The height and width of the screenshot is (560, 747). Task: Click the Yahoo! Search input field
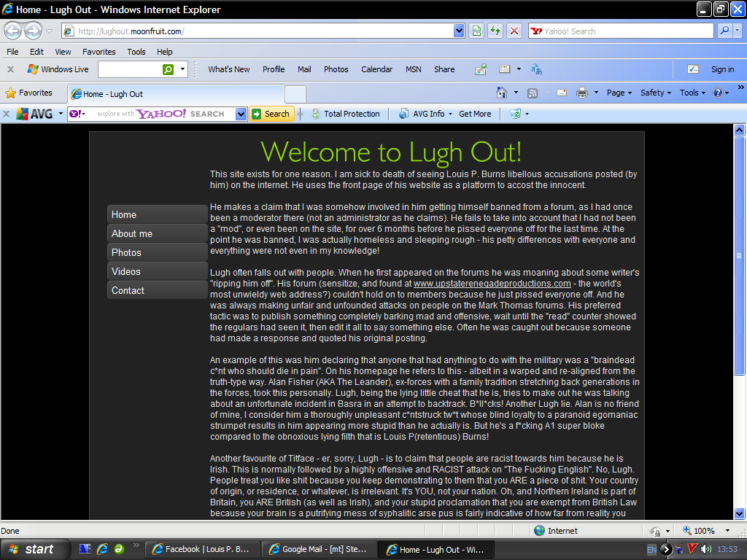(620, 31)
